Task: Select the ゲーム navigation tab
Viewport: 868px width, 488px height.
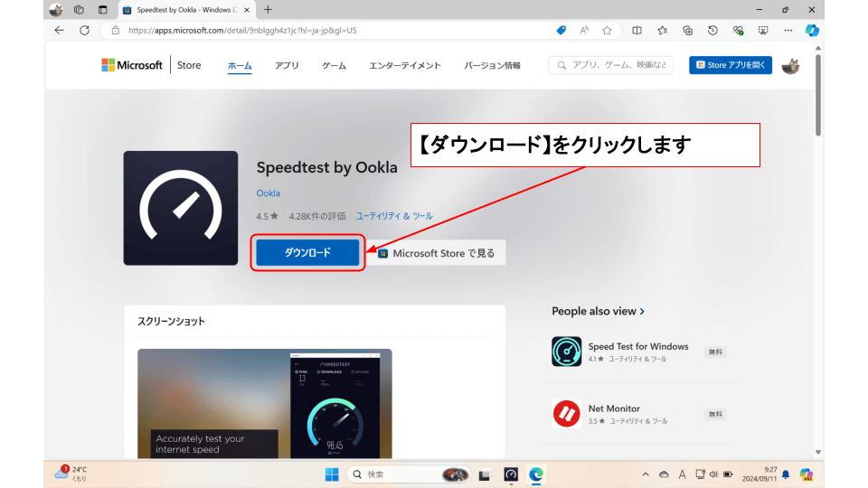Action: tap(334, 66)
